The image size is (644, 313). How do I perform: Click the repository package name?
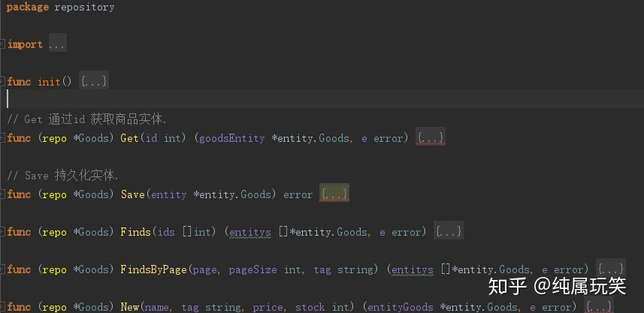(85, 7)
